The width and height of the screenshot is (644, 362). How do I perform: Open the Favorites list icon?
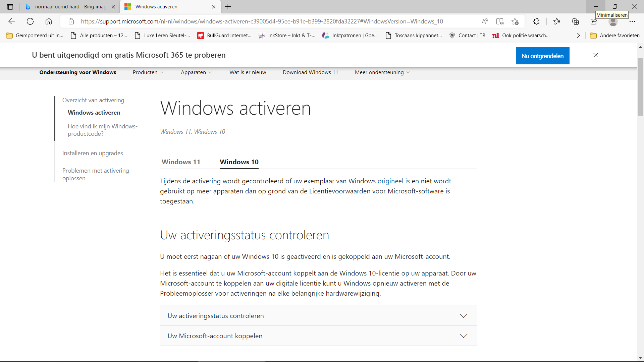557,21
